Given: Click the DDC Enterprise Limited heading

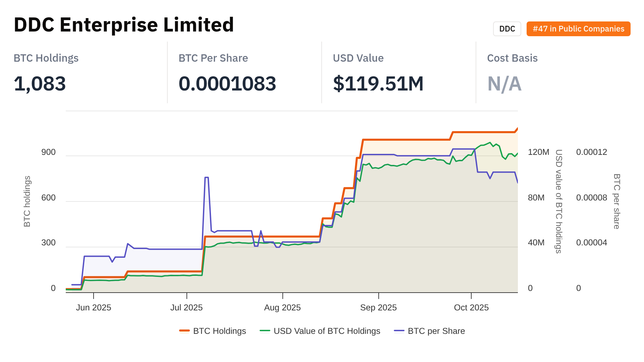Looking at the screenshot, I should [124, 25].
